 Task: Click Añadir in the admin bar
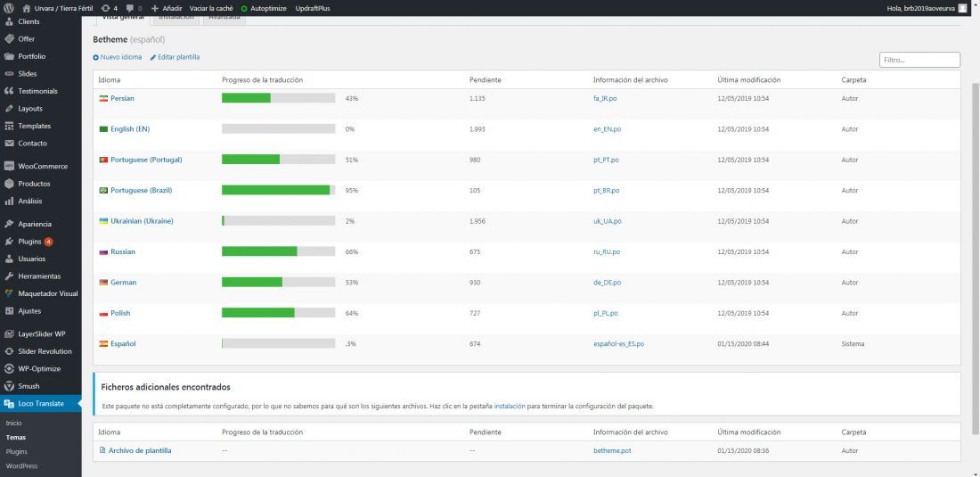[167, 9]
